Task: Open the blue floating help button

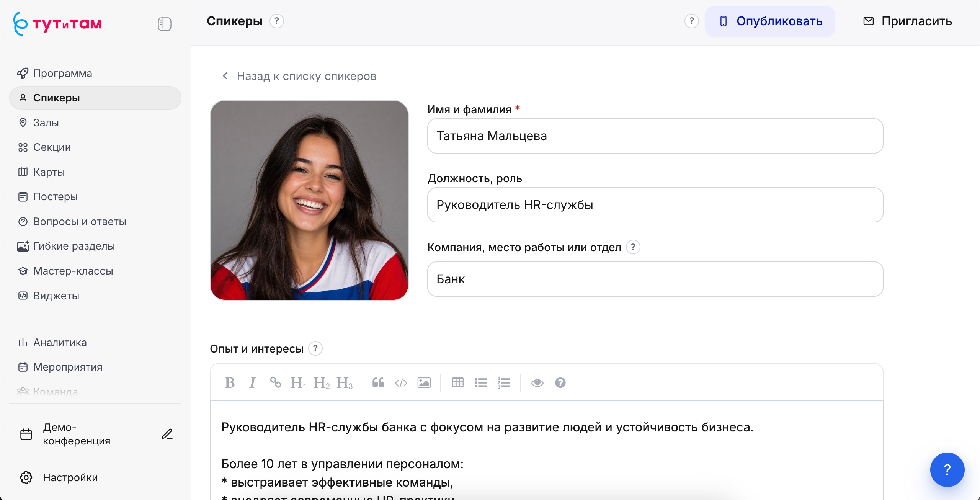Action: click(x=947, y=469)
